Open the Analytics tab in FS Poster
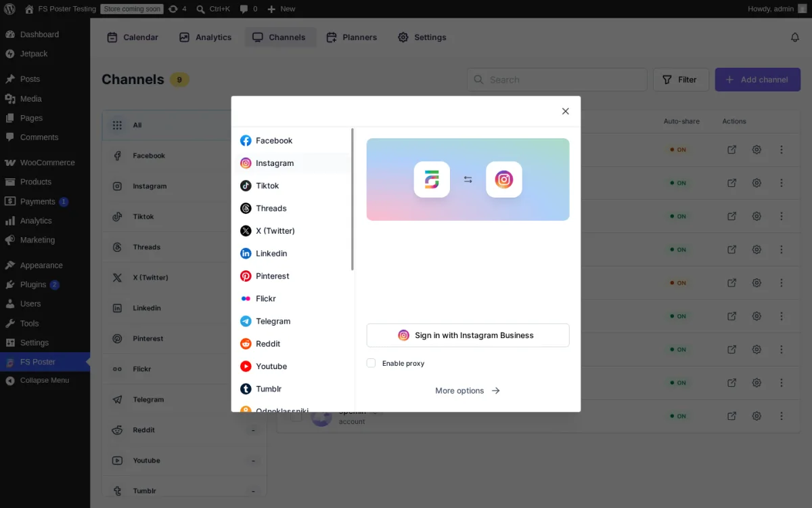 pos(205,37)
